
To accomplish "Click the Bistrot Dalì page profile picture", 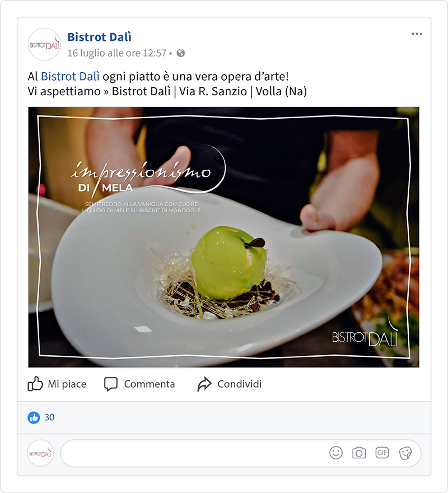I will [x=44, y=44].
